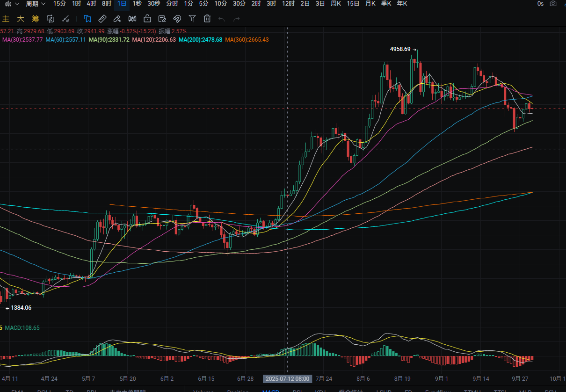Viewport: 566px width, 392px height.
Task: Expand the candlestick chart type dropdown
Action: (x=12, y=4)
